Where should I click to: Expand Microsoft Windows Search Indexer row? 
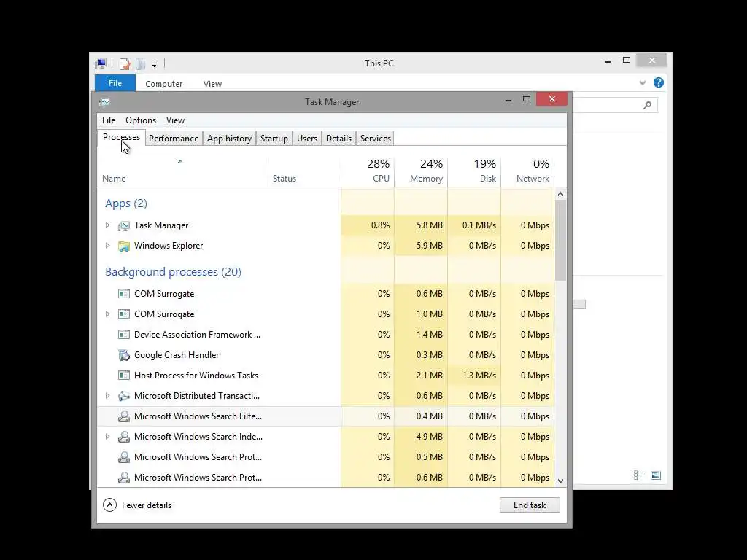coord(108,437)
